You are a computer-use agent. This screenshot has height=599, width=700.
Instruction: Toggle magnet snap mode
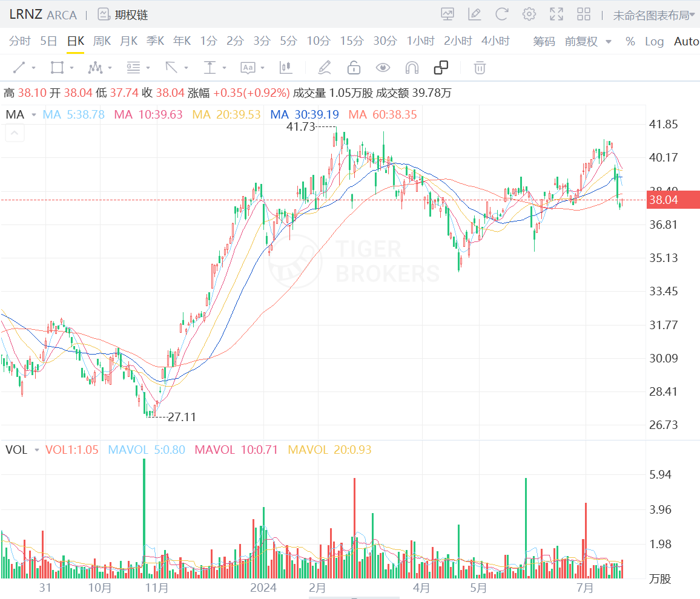point(412,68)
